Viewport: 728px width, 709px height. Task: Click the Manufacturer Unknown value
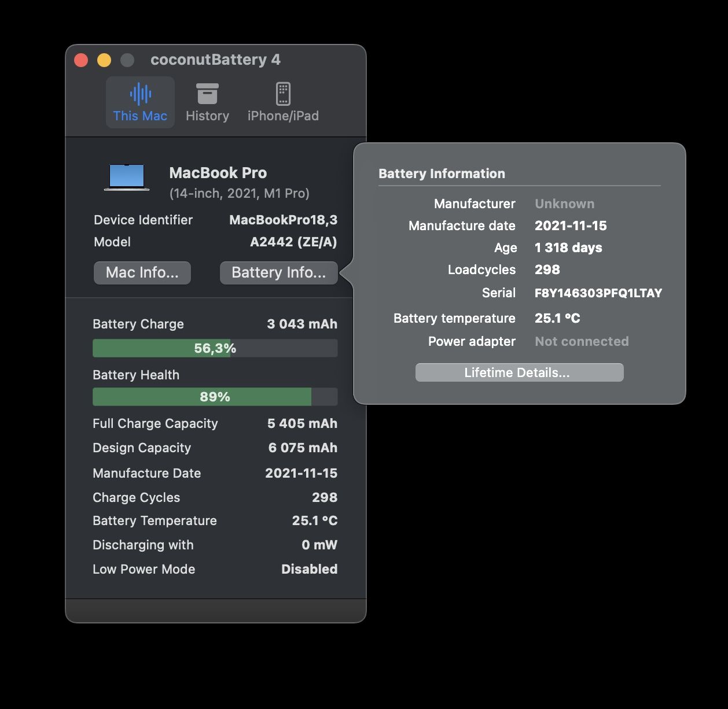564,204
